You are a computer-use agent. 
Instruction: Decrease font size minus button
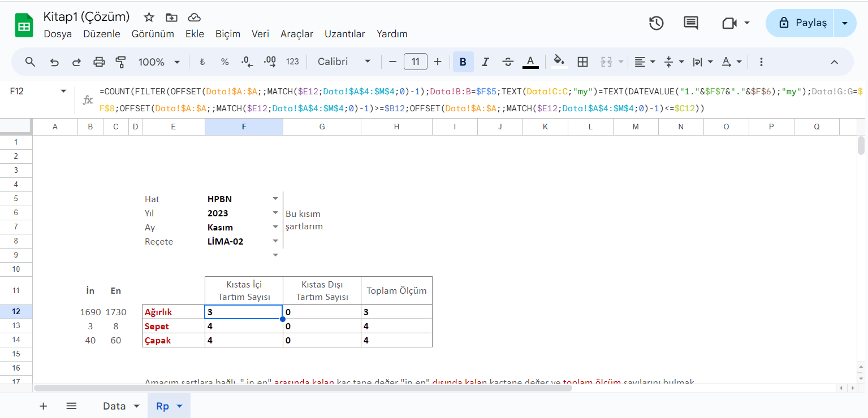pyautogui.click(x=392, y=62)
